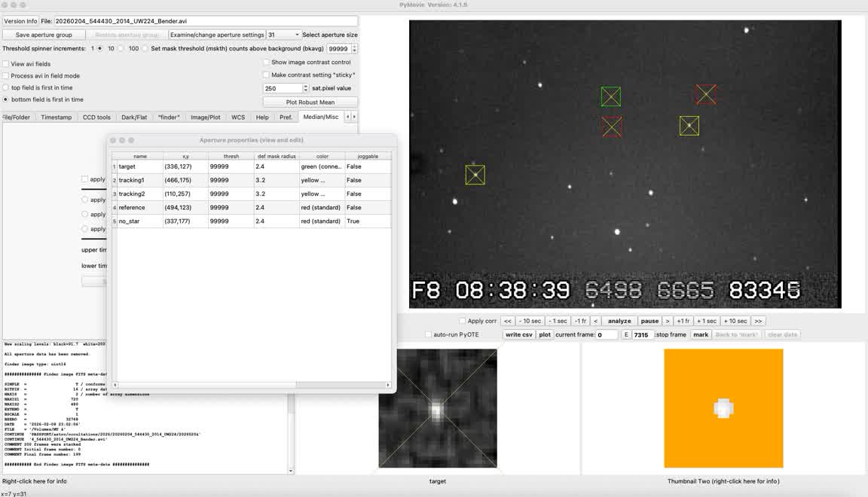Toggle Show image contrast control
The height and width of the screenshot is (497, 868).
pos(266,63)
